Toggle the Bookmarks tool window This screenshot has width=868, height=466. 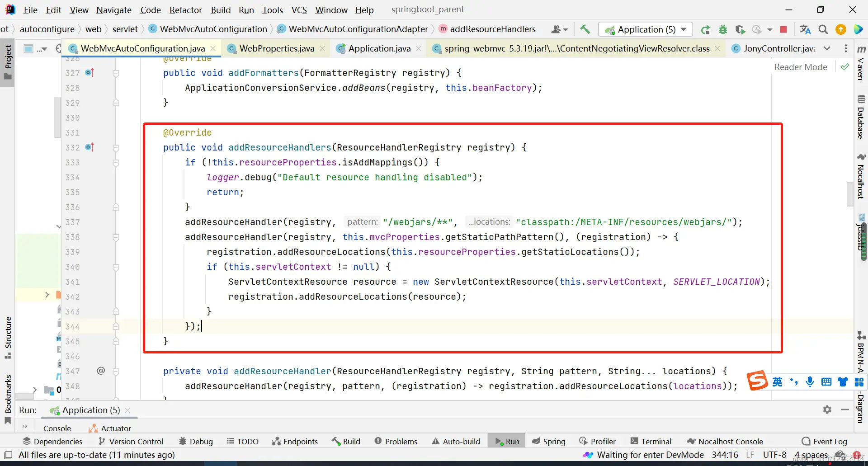pyautogui.click(x=8, y=400)
